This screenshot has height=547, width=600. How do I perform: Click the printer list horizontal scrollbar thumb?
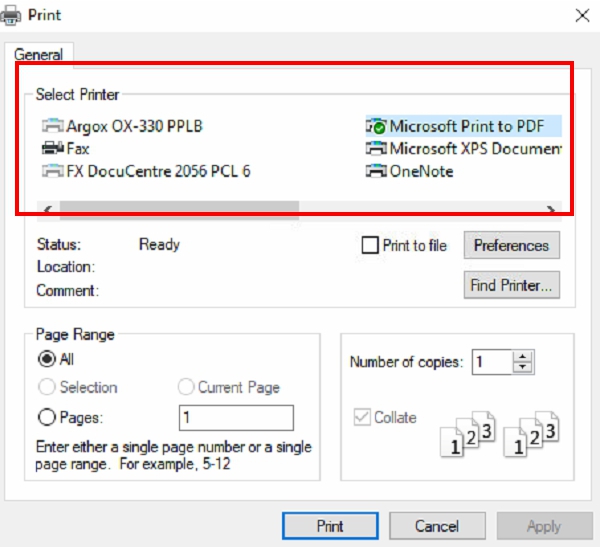click(179, 209)
